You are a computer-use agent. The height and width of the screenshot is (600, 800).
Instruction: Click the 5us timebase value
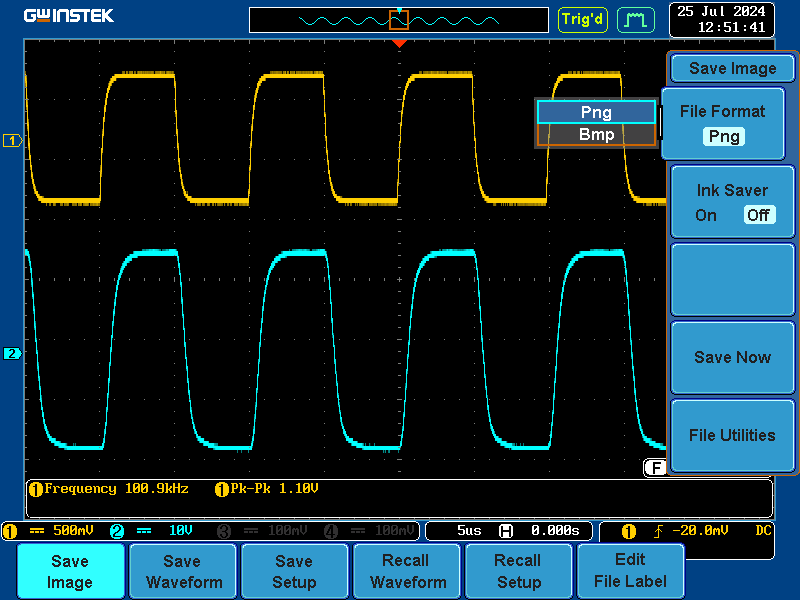click(469, 531)
